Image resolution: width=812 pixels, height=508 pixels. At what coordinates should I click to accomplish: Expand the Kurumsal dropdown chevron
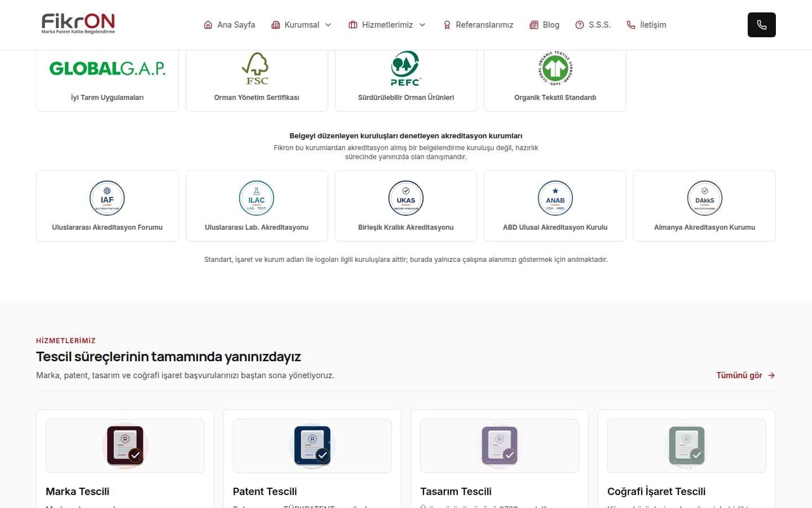(x=328, y=25)
